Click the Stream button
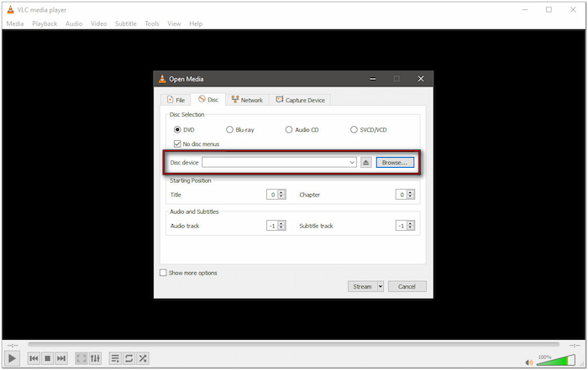The height and width of the screenshot is (370, 588). tap(362, 286)
